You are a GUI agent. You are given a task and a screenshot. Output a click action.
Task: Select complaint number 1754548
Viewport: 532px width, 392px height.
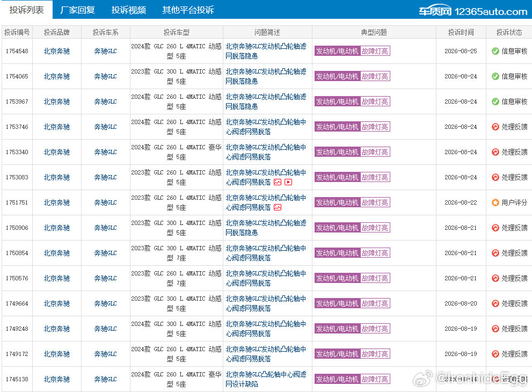click(x=17, y=51)
